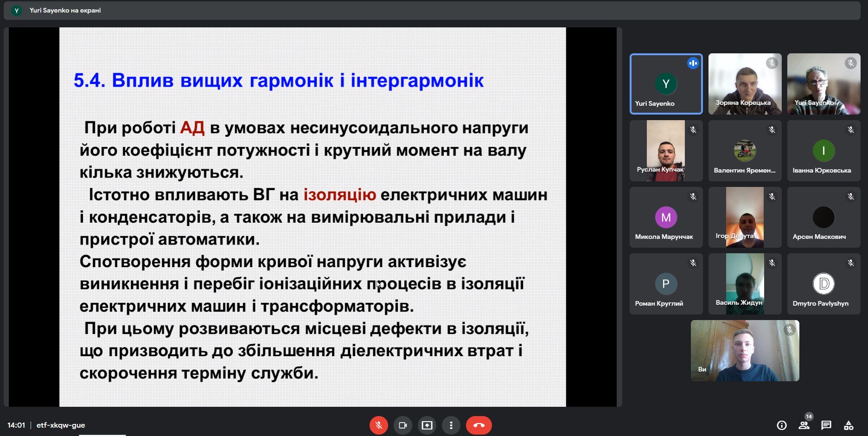
Task: Click the meeting code etf-xkqw-gue
Action: tap(61, 425)
